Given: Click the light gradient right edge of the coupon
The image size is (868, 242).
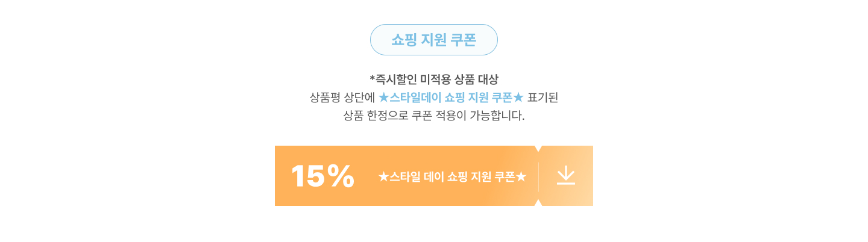Looking at the screenshot, I should tap(587, 176).
